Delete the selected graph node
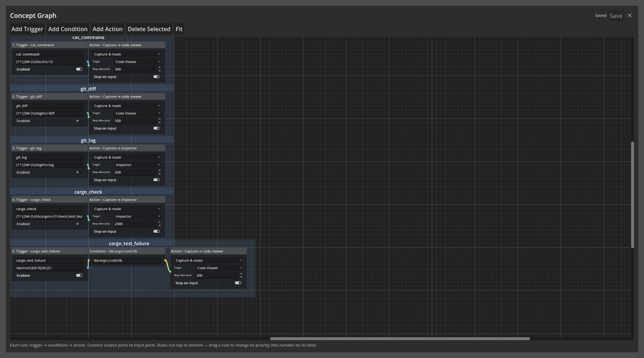Screen dimensions: 644x358 (x=149, y=29)
